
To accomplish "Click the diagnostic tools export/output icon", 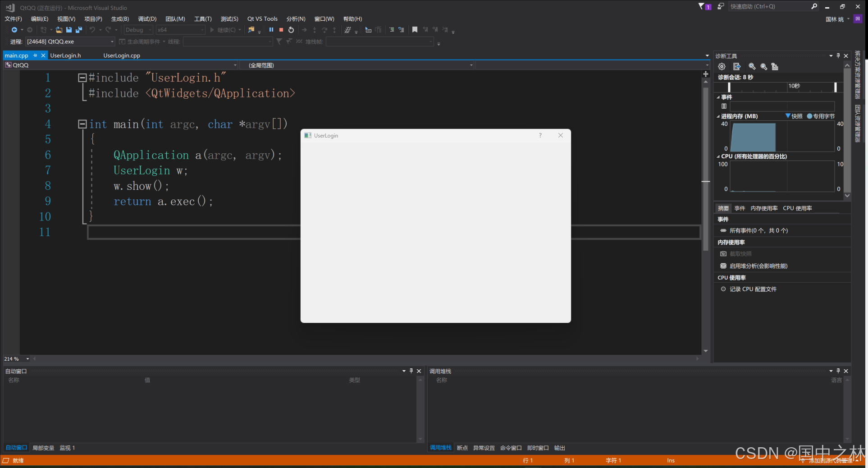I will (x=737, y=67).
